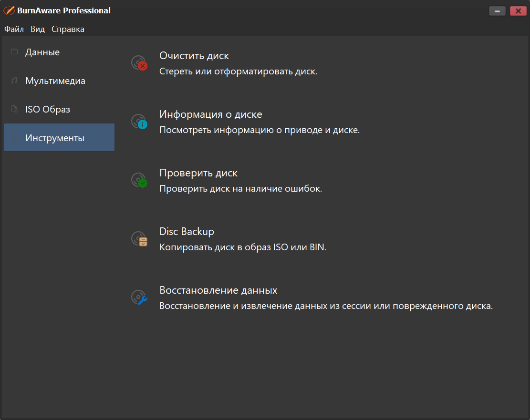Select the ISO Образ category
This screenshot has height=420, width=530.
[x=59, y=109]
